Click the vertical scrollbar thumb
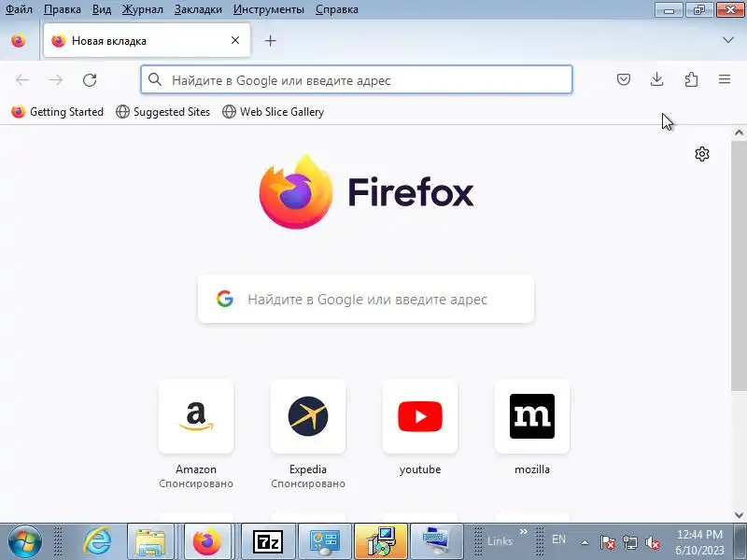Image resolution: width=747 pixels, height=560 pixels. [x=739, y=266]
